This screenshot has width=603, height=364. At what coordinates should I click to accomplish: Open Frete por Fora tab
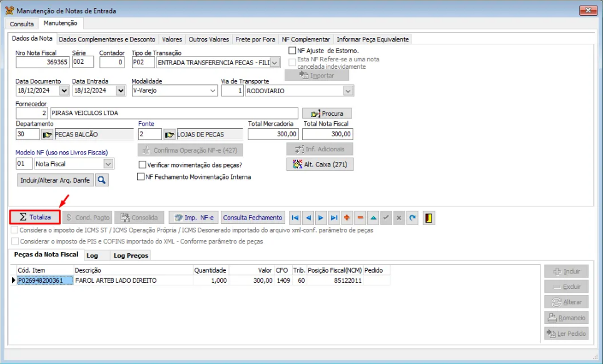click(255, 39)
